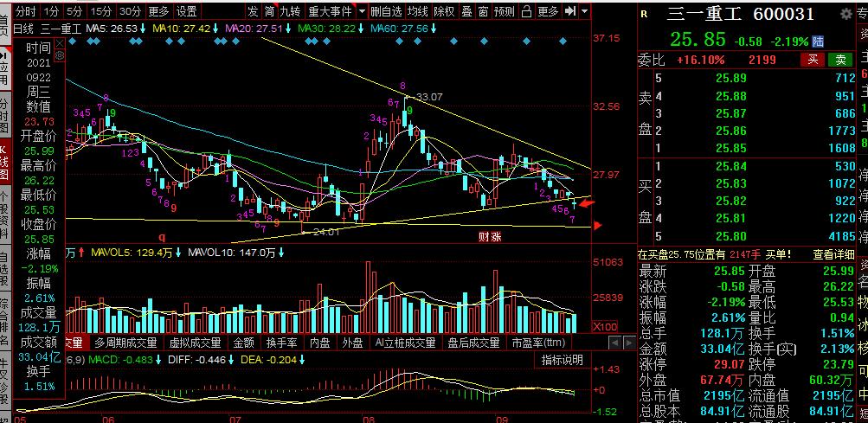Click the skip-to-end arrow icon in toolbar

coord(570,11)
